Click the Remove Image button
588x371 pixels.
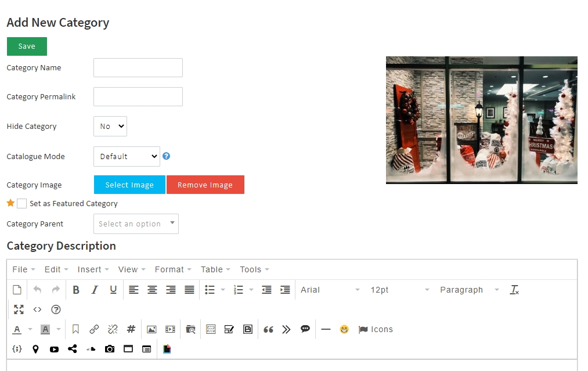205,184
